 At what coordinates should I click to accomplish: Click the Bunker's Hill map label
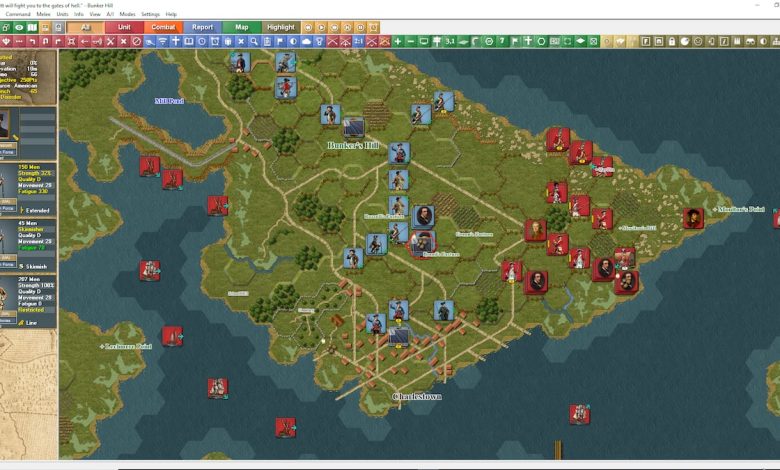[x=353, y=145]
